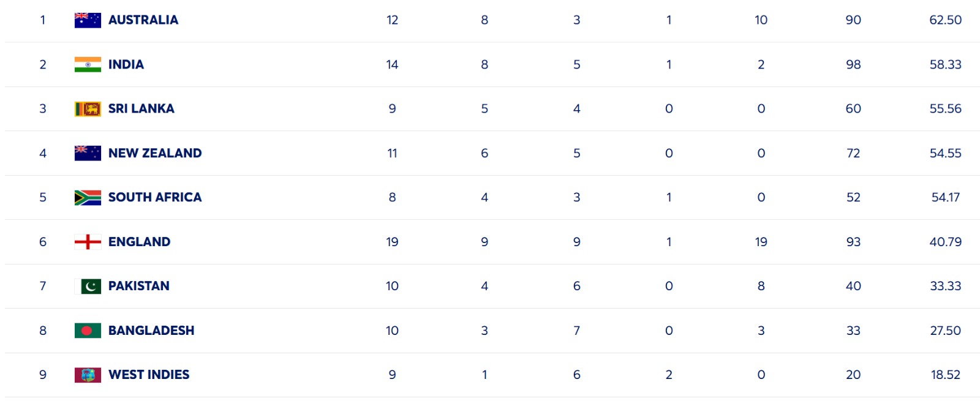
Task: Click England's 40.79 percentage value
Action: pos(945,242)
